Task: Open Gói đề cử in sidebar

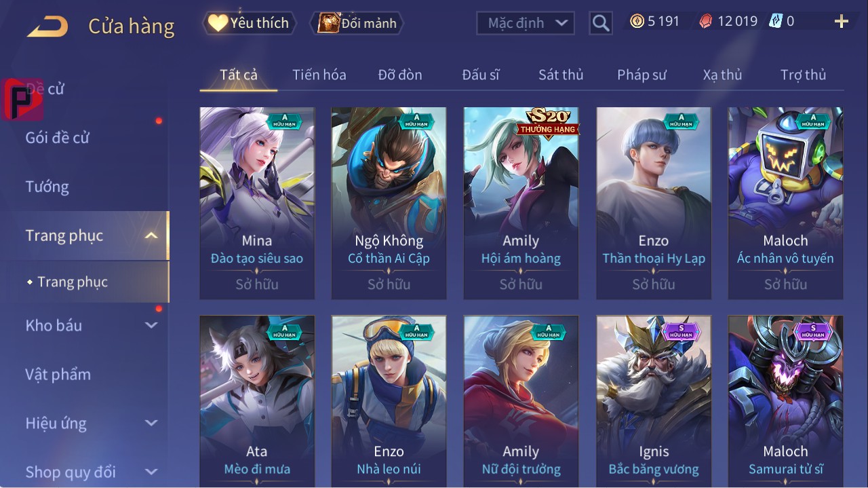Action: pos(58,138)
